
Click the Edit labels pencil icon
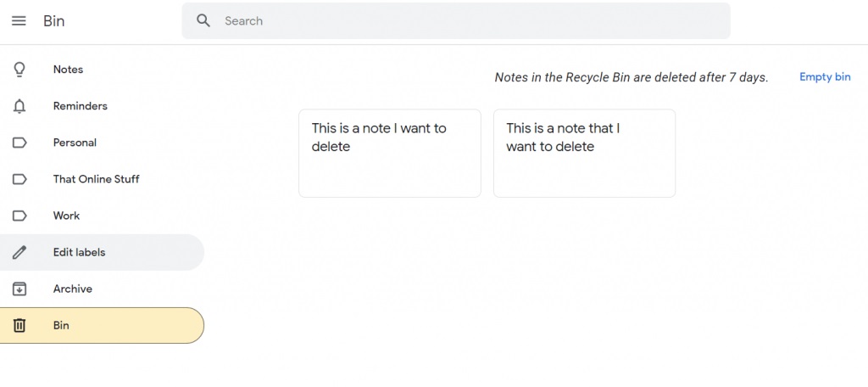(x=19, y=252)
